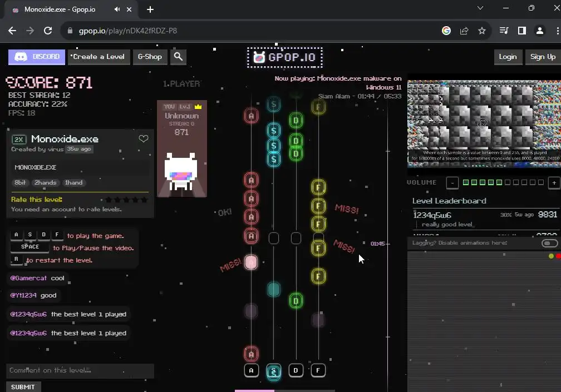Select the 8bit tag
This screenshot has height=392, width=561.
[21, 182]
